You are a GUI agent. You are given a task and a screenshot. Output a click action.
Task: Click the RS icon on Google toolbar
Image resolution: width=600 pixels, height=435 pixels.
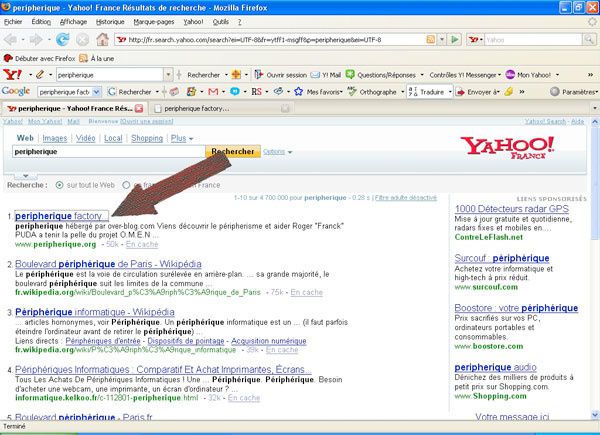tap(256, 92)
